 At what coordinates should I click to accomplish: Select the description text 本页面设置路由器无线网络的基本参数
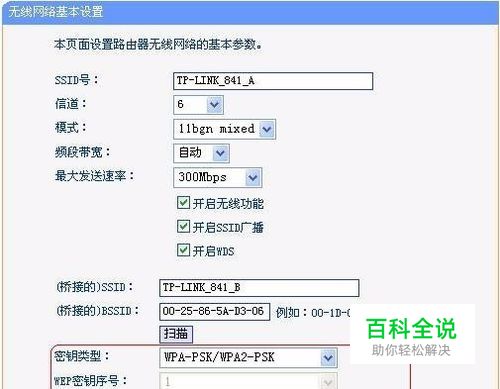coord(158,44)
